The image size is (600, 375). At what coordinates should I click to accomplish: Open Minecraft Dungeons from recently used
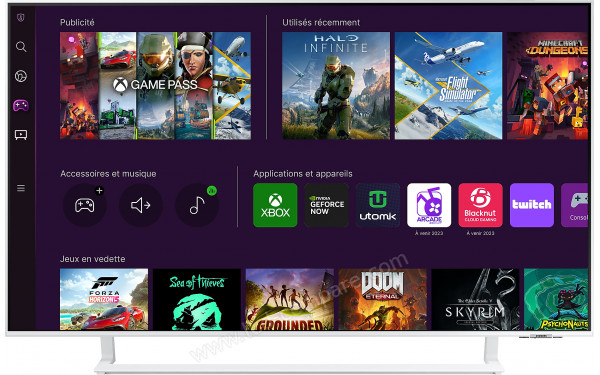548,86
